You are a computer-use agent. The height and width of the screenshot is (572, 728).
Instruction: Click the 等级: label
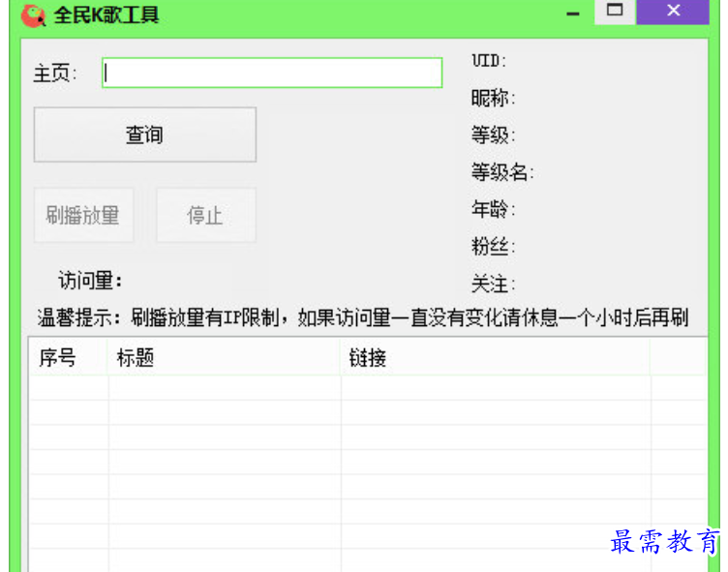[x=493, y=135]
